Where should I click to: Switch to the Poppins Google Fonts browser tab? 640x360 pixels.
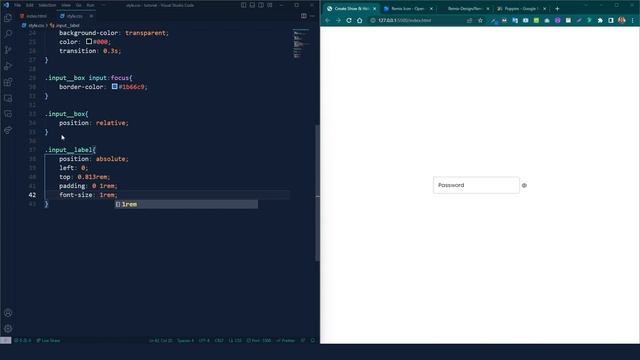pos(521,9)
